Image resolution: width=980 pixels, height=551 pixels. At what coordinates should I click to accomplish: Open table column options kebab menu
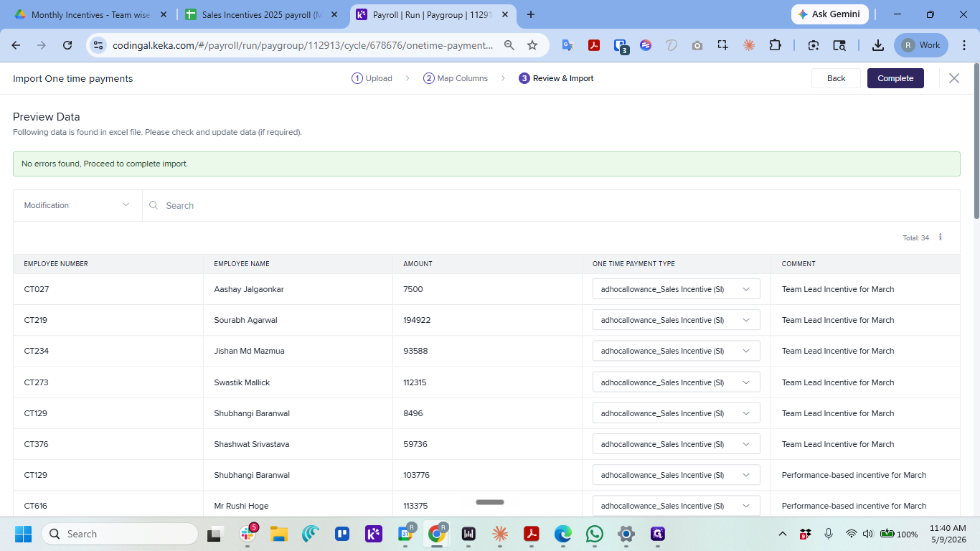pos(941,237)
